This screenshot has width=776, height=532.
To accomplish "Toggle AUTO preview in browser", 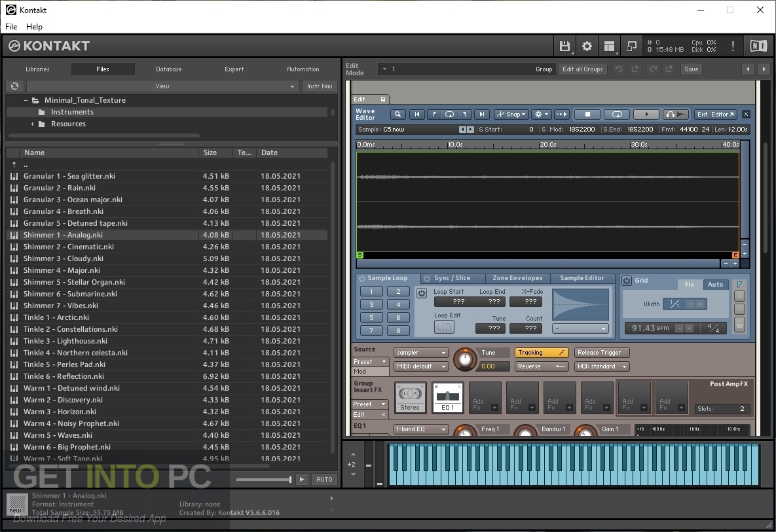I will 324,479.
